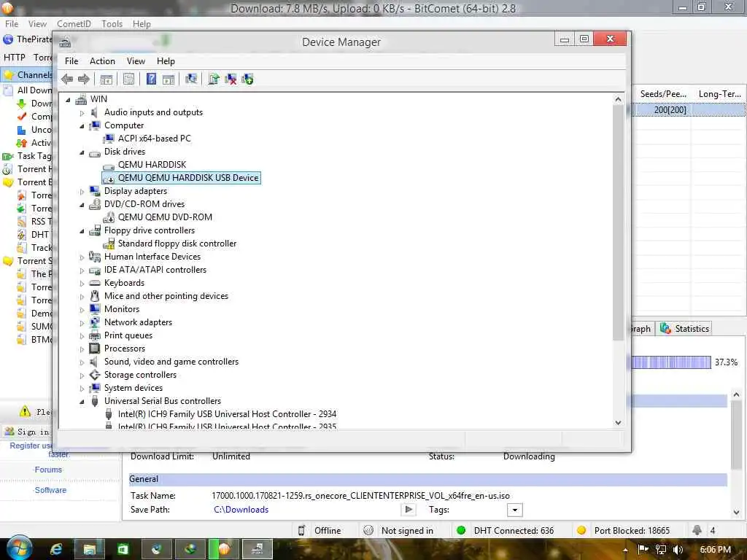Screen dimensions: 747x560
Task: Open the Tools menu in BitComet
Action: tap(112, 24)
